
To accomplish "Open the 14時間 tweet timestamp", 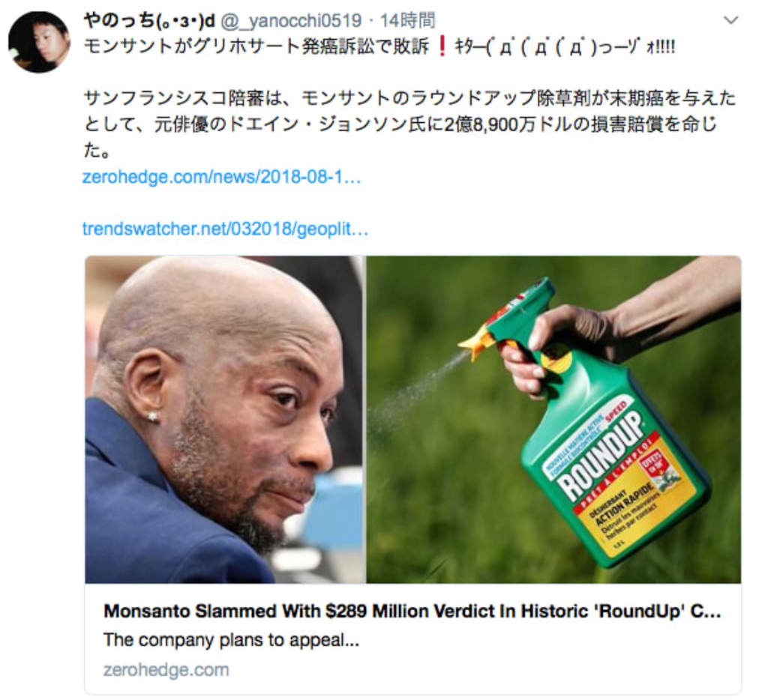I will point(407,20).
